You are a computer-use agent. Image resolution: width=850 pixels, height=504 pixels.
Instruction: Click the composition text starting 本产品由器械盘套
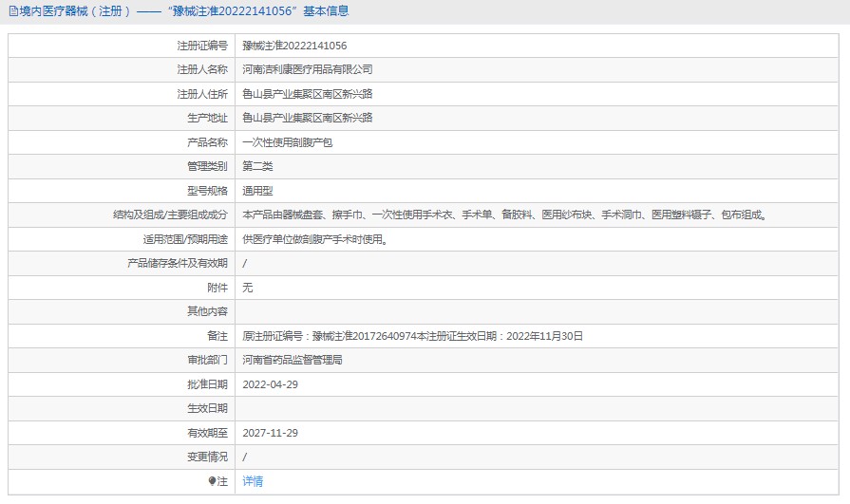505,215
